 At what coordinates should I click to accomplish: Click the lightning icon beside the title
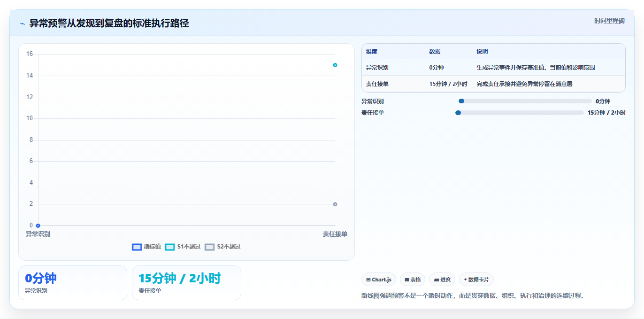[x=22, y=23]
